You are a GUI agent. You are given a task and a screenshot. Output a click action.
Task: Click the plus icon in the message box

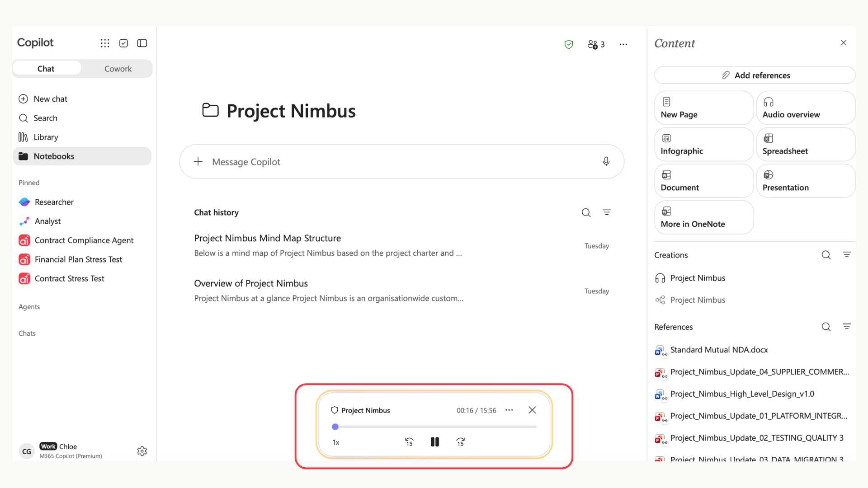[198, 161]
